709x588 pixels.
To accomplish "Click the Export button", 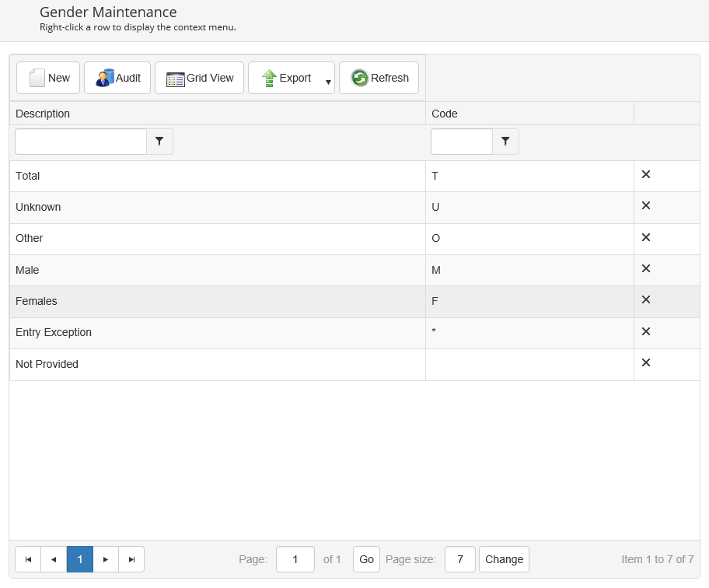I will pos(285,78).
